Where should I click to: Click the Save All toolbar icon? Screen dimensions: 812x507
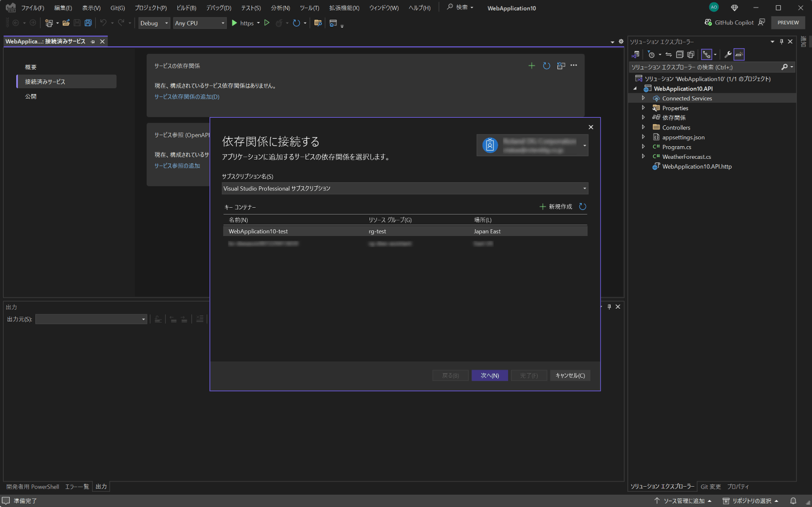88,23
